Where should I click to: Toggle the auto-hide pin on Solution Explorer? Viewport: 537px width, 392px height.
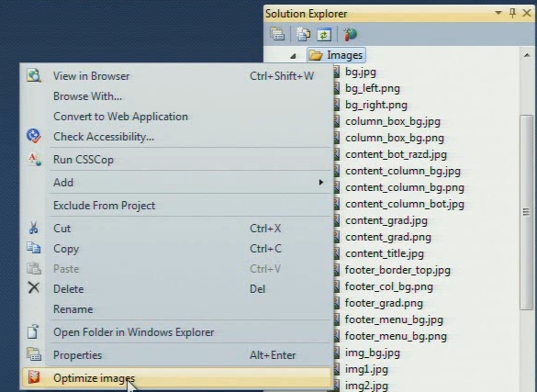(x=513, y=14)
